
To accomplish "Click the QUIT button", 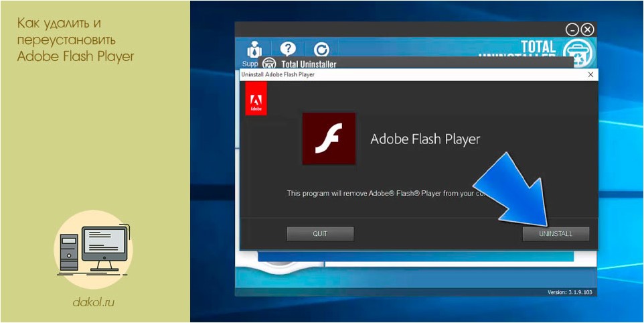I will (320, 234).
